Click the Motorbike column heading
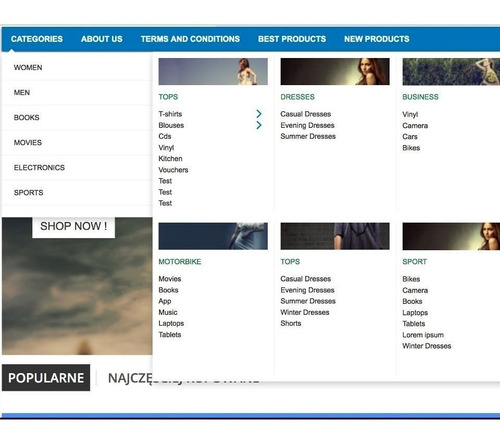The image size is (500, 440). pyautogui.click(x=180, y=262)
